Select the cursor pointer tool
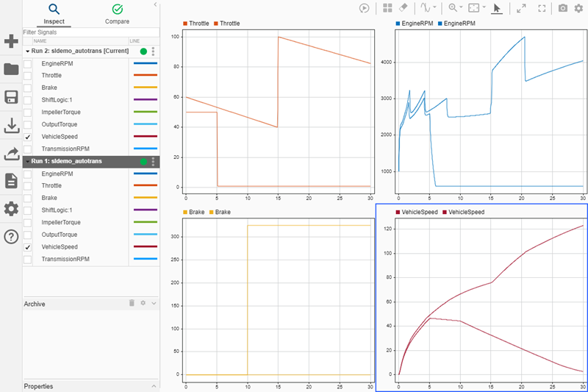The width and height of the screenshot is (588, 392). 497,8
